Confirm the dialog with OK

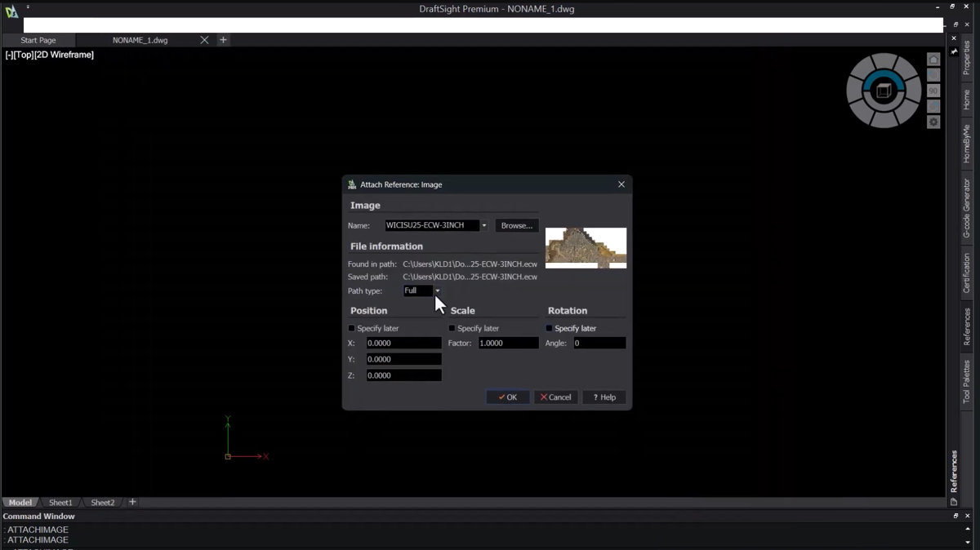(508, 397)
